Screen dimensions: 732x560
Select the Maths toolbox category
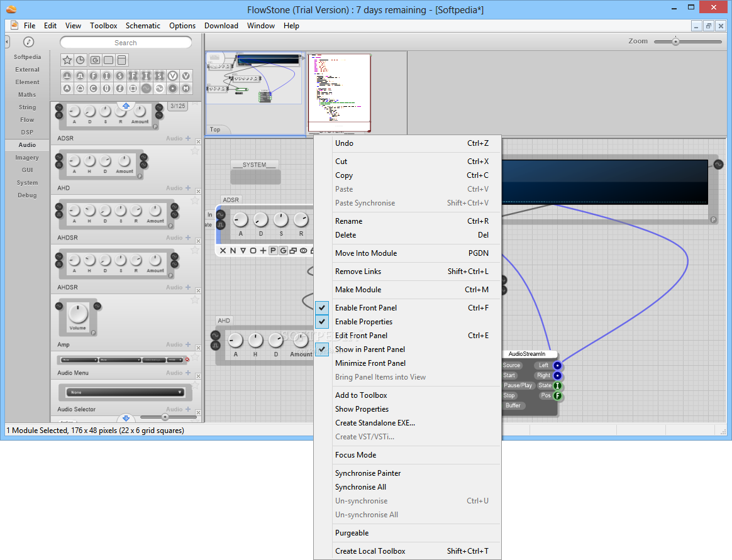tap(27, 95)
